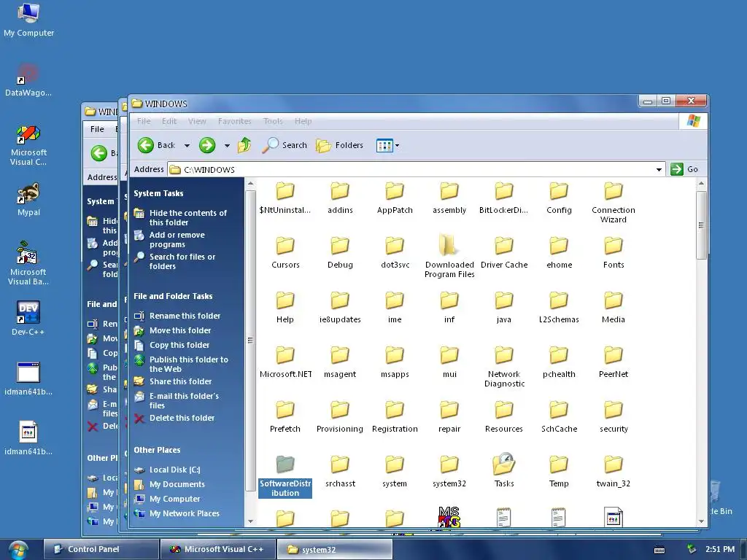Expand the Back history dropdown arrow
This screenshot has width=747, height=560.
pyautogui.click(x=187, y=146)
